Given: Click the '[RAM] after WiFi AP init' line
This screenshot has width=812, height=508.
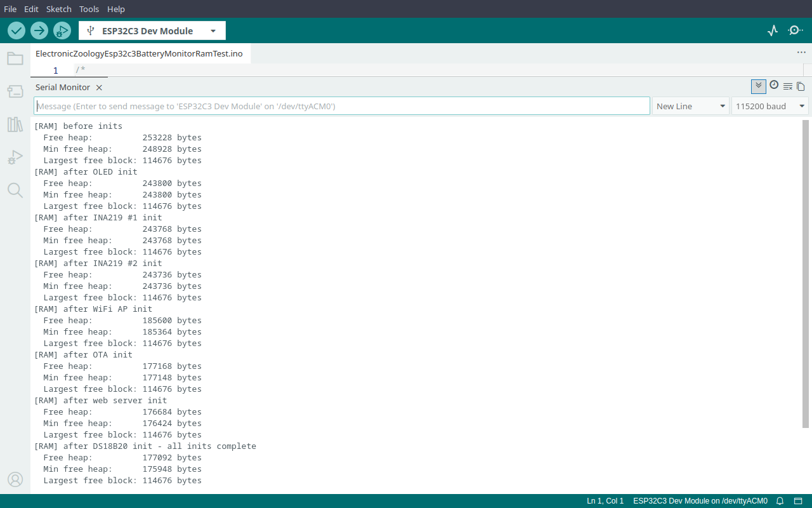Looking at the screenshot, I should pyautogui.click(x=93, y=309).
